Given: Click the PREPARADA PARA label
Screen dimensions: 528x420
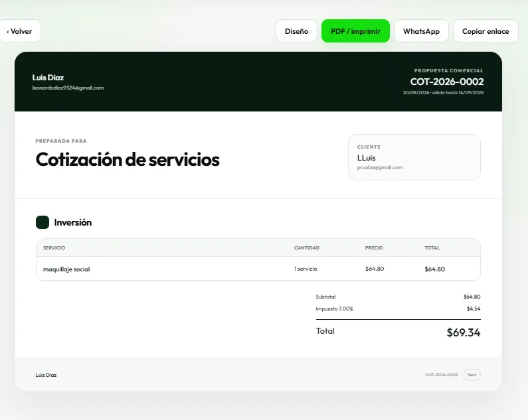Looking at the screenshot, I should click(61, 141).
